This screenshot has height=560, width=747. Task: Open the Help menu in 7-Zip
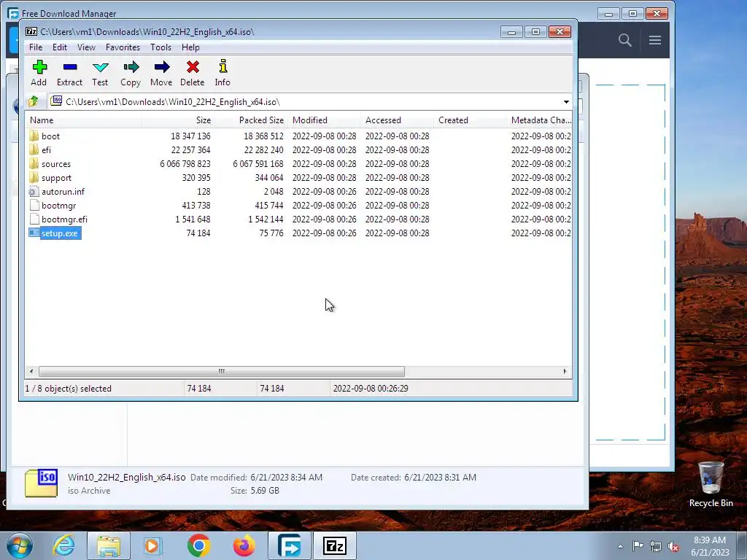coord(190,47)
